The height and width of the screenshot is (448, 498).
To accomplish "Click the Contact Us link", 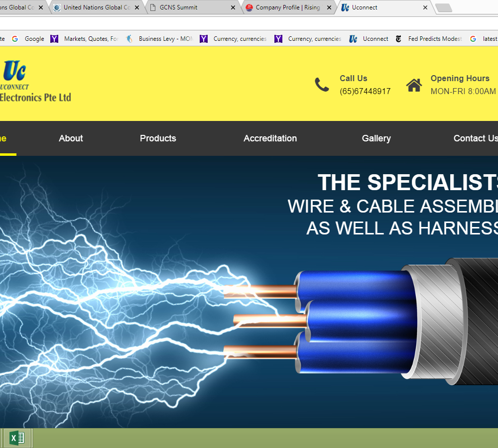I will [476, 138].
